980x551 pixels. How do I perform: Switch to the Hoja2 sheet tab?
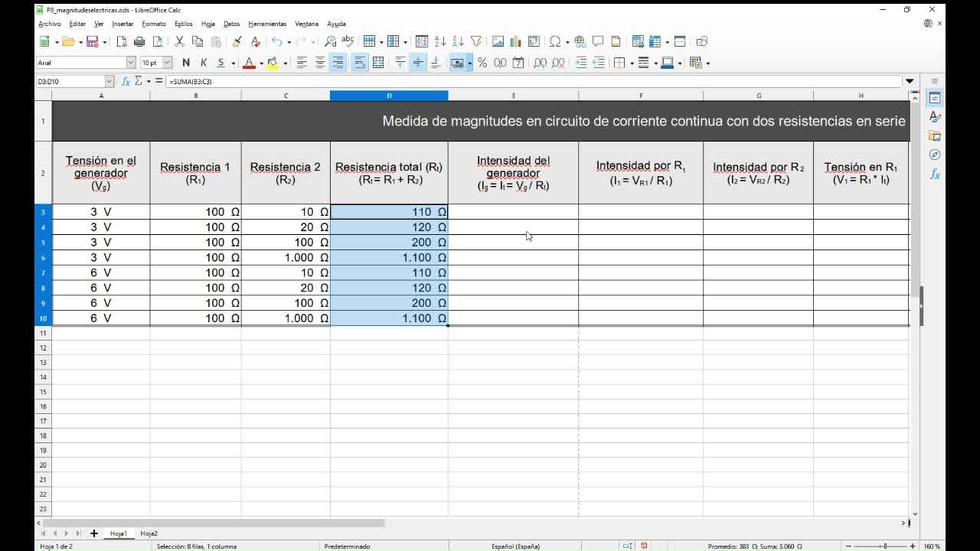(x=149, y=533)
